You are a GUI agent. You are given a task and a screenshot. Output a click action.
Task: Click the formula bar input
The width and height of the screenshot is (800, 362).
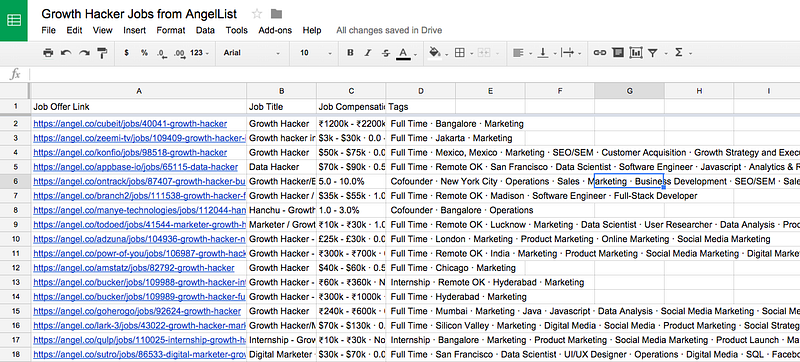(x=414, y=74)
